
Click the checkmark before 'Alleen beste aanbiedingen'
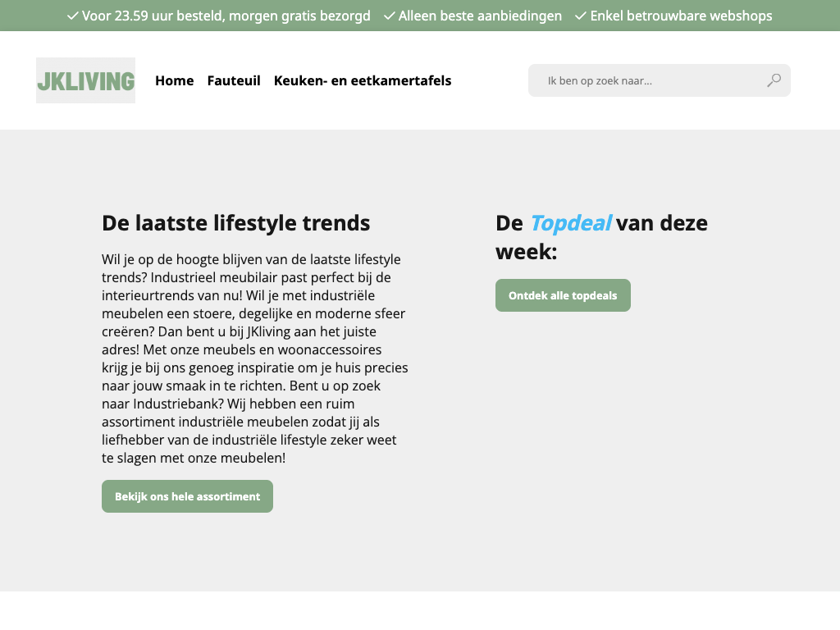tap(390, 16)
